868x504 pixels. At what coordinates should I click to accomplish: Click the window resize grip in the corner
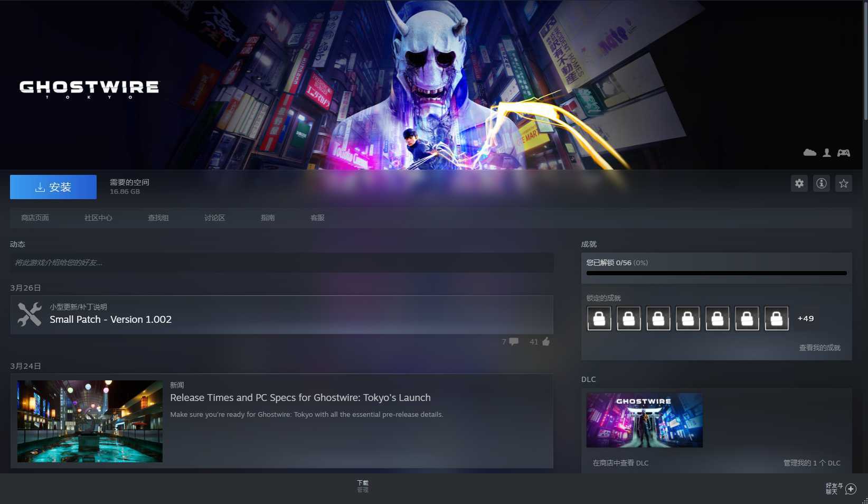click(864, 500)
